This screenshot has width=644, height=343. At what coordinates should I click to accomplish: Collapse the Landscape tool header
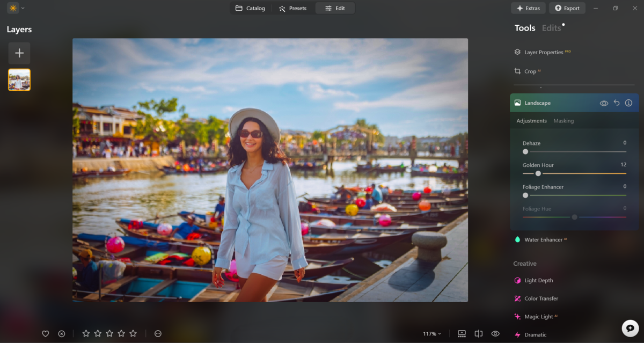[x=574, y=103]
